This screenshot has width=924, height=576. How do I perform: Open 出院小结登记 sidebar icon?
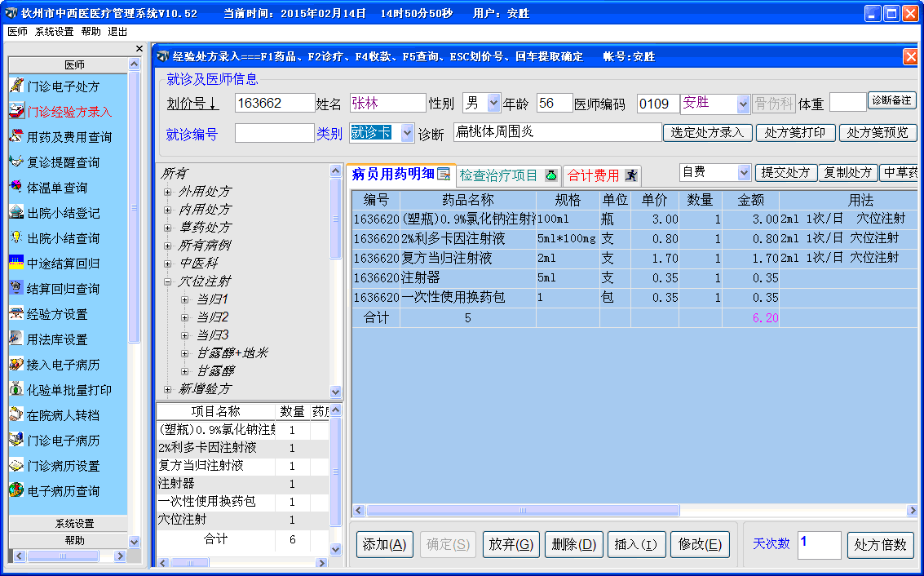pyautogui.click(x=16, y=212)
